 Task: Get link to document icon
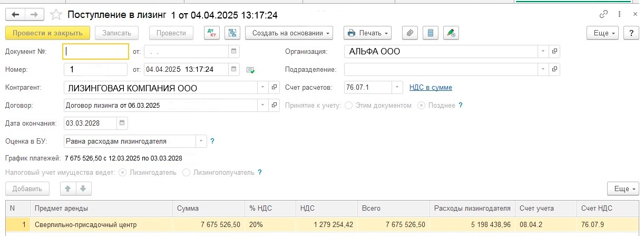click(x=603, y=14)
